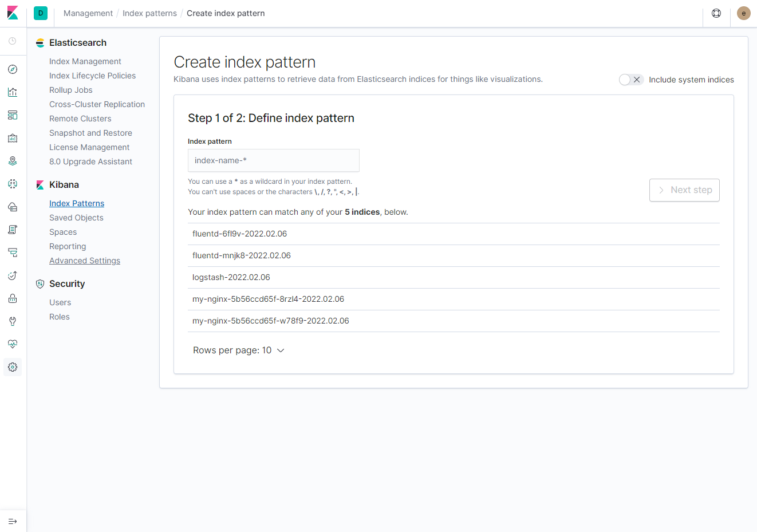757x532 pixels.
Task: Open the help menu lifebuoy icon
Action: [x=716, y=13]
